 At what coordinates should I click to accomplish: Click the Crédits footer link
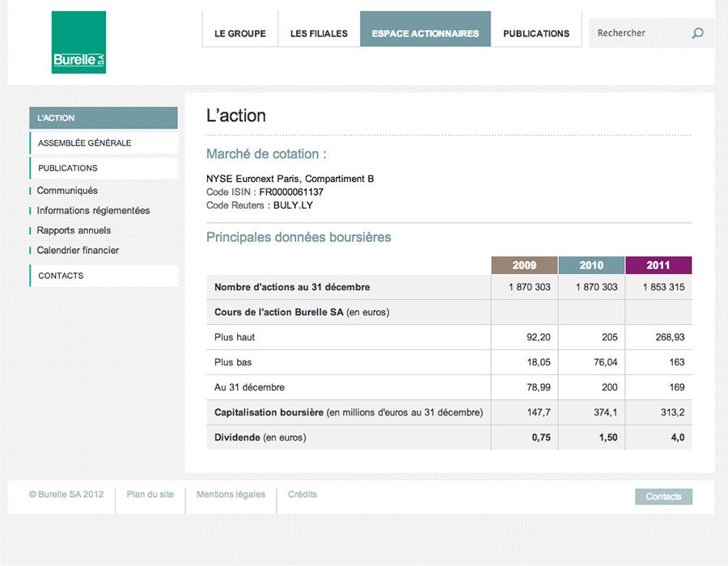[x=303, y=495]
